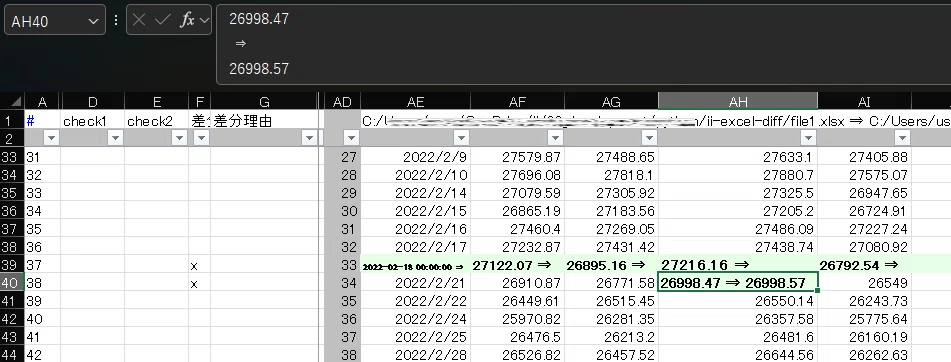Select row header 40

click(x=12, y=283)
